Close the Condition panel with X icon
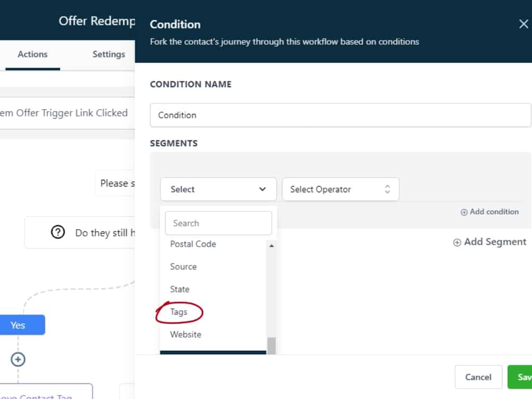Image resolution: width=532 pixels, height=399 pixels. 523,24
